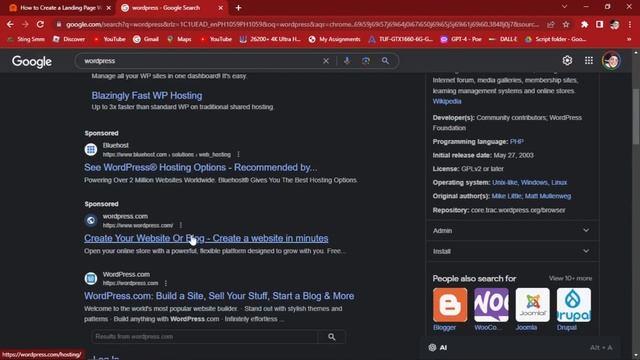Open the Discover bookmark
The width and height of the screenshot is (640, 360).
[x=69, y=39]
